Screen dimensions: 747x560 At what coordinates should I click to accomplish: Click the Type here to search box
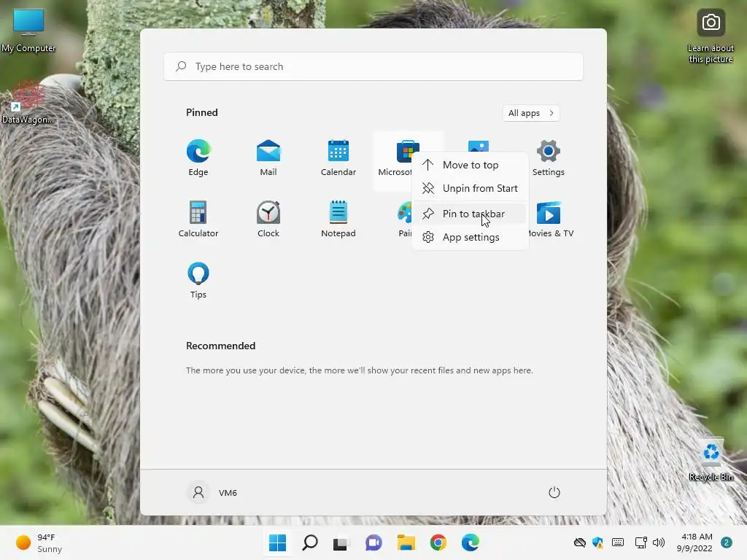(x=373, y=66)
